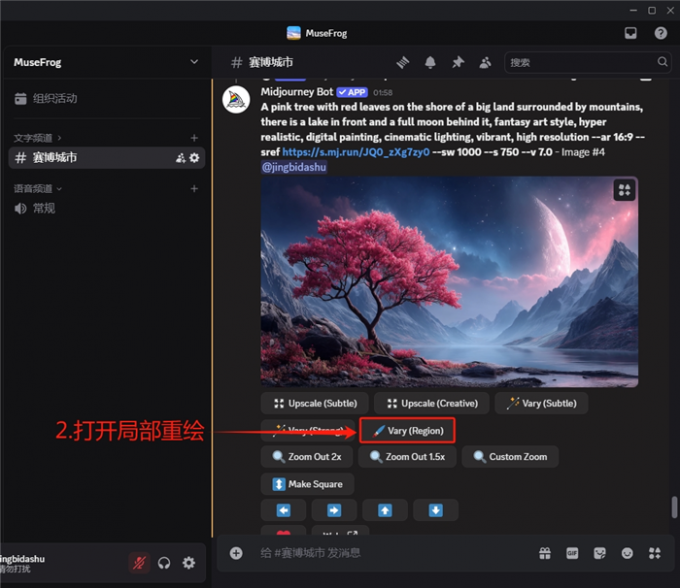Open the help question mark icon
The width and height of the screenshot is (680, 588).
[x=660, y=33]
